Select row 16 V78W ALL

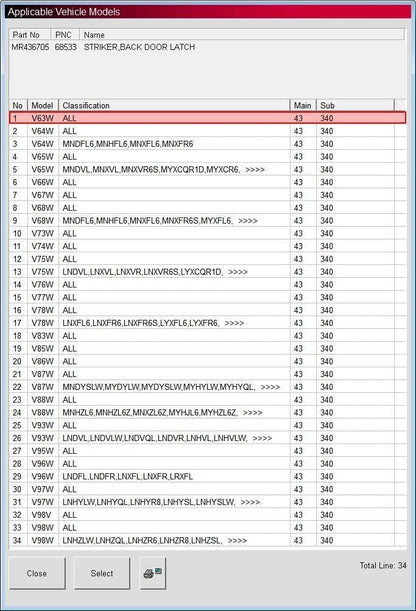pos(208,310)
